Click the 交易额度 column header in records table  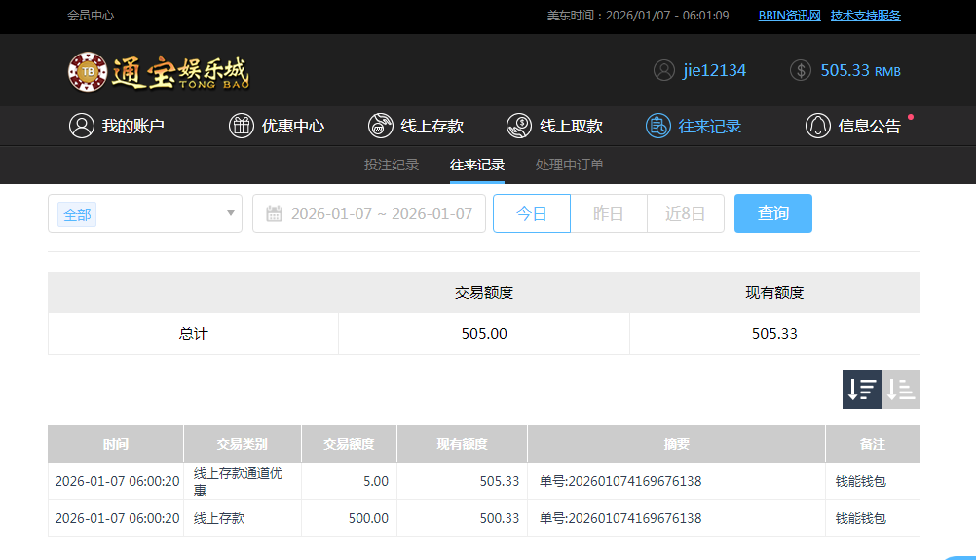coord(349,444)
